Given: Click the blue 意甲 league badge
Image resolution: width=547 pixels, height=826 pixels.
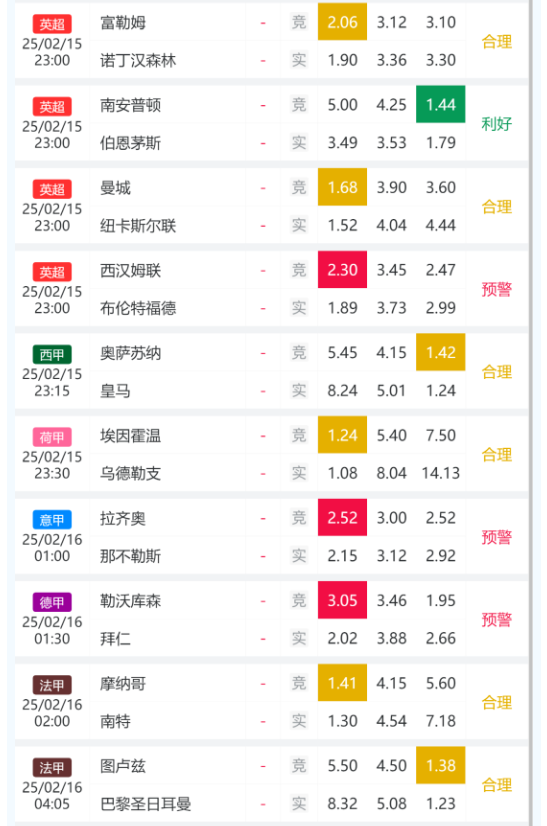Looking at the screenshot, I should tap(52, 519).
